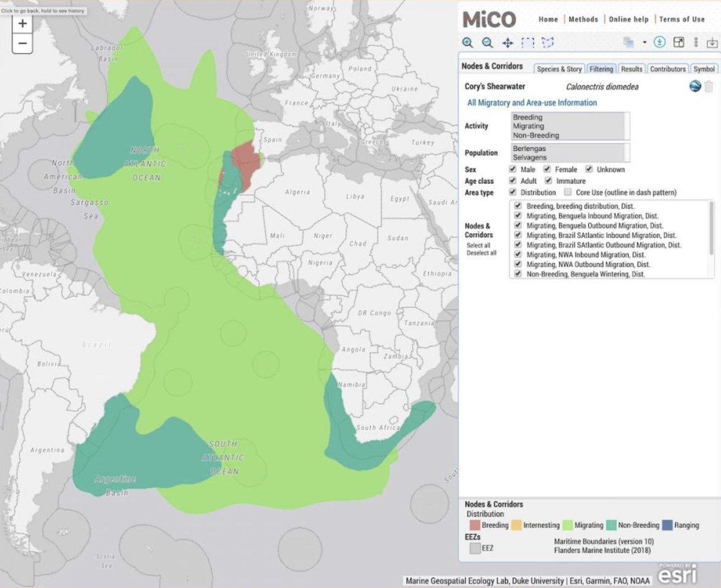Uncheck Migrating, Benguela Outbound Migration
The image size is (721, 588).
point(517,225)
